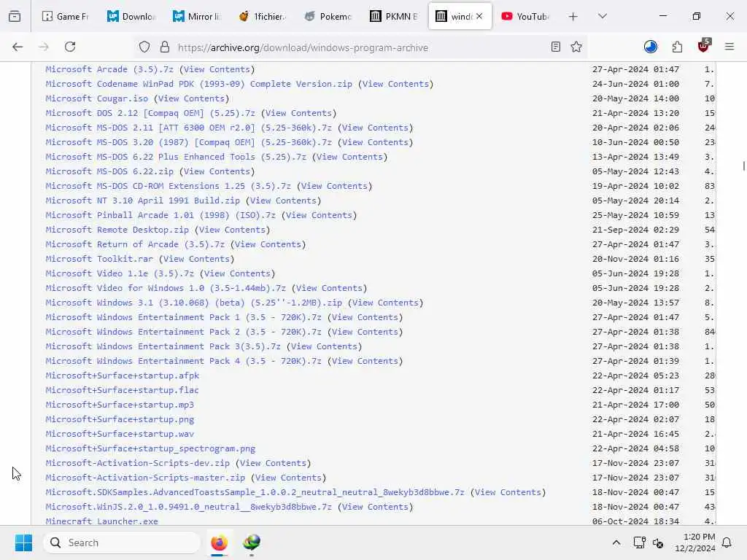This screenshot has width=747, height=560.
Task: Download Microsoft Windows 3.1 beta zip
Action: 193,303
